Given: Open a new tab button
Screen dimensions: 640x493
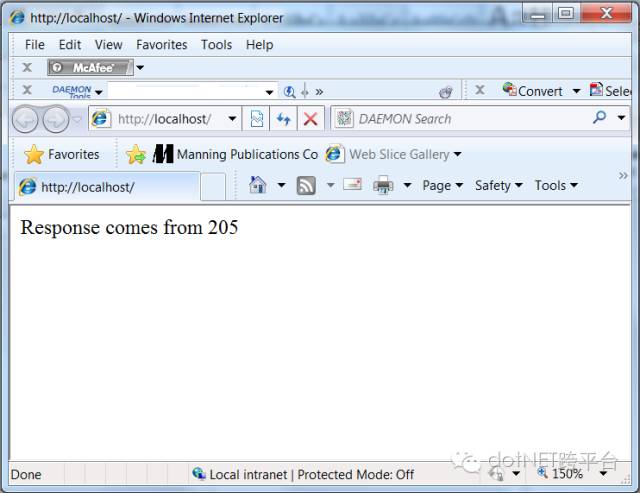Looking at the screenshot, I should 213,187.
